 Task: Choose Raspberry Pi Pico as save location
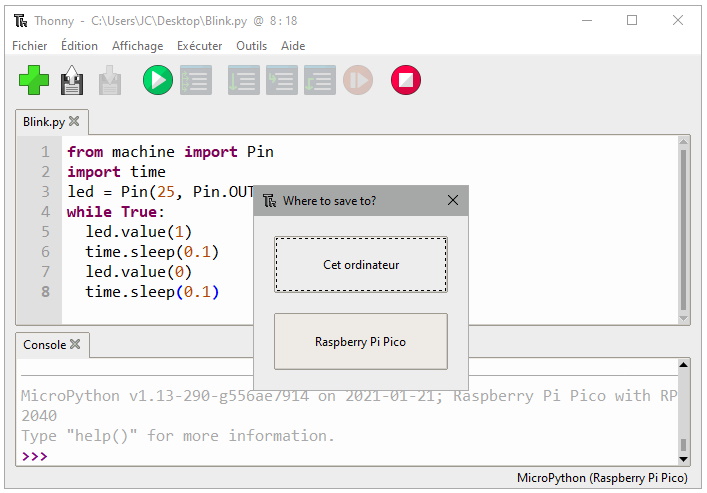[361, 341]
